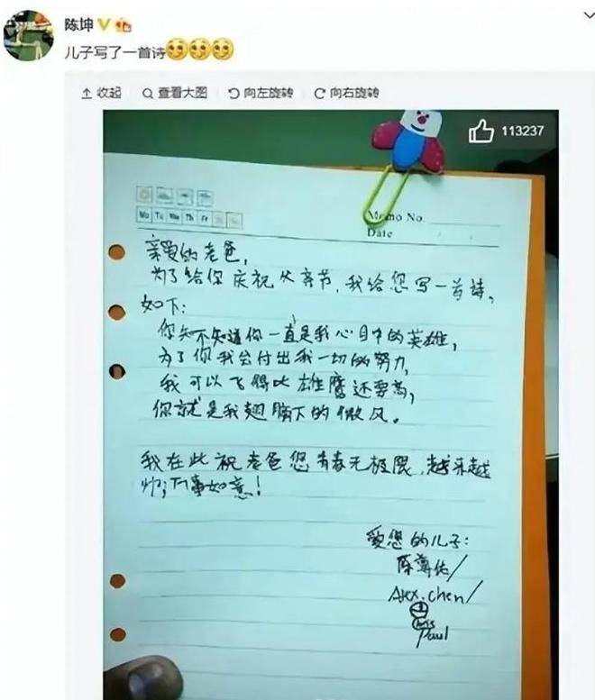Click the up-arrow icon beside 收起
The image size is (595, 700).
(x=87, y=94)
